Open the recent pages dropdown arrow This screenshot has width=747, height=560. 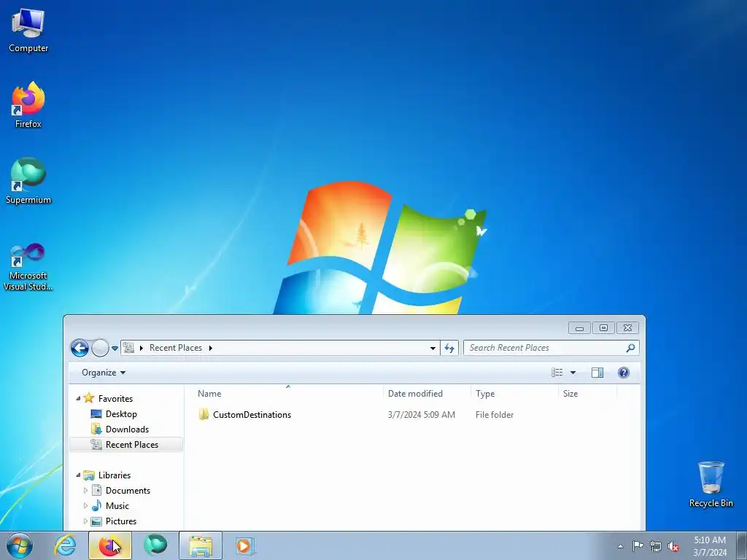(115, 348)
